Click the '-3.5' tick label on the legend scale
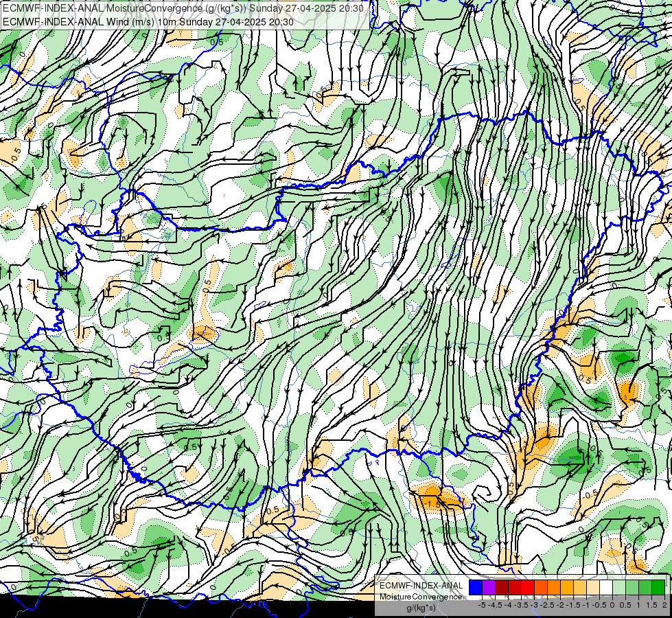 point(521,605)
